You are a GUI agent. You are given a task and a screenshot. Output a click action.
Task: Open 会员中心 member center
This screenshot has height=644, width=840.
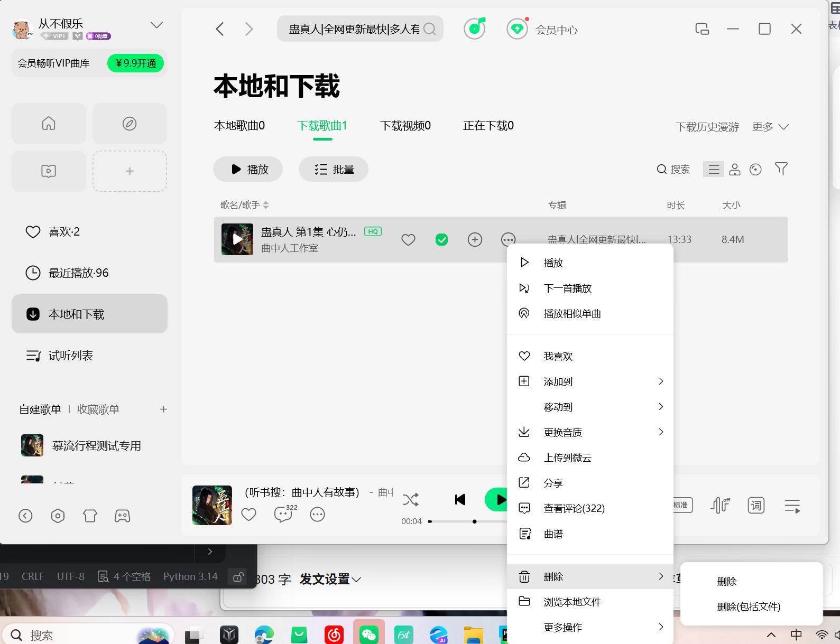pos(542,29)
